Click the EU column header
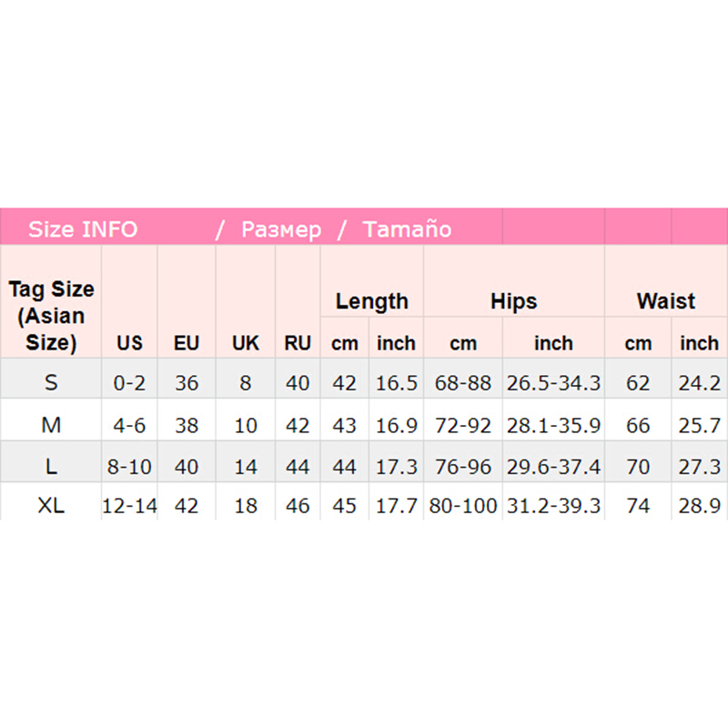 (187, 343)
